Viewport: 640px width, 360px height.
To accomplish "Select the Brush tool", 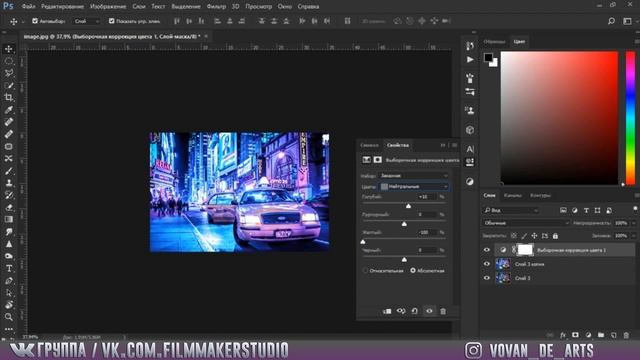I will (x=9, y=171).
